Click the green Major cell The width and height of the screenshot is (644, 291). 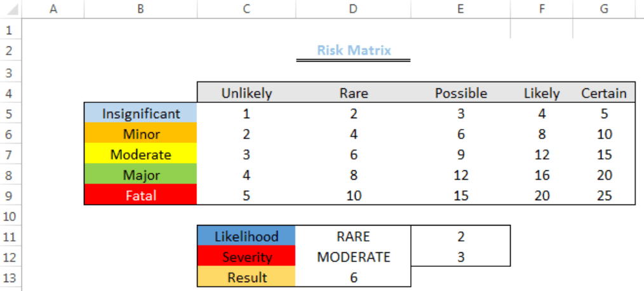(141, 175)
